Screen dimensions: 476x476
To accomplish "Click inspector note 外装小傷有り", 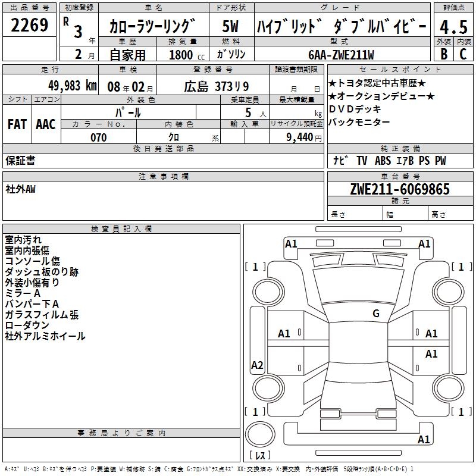I will tap(32, 282).
